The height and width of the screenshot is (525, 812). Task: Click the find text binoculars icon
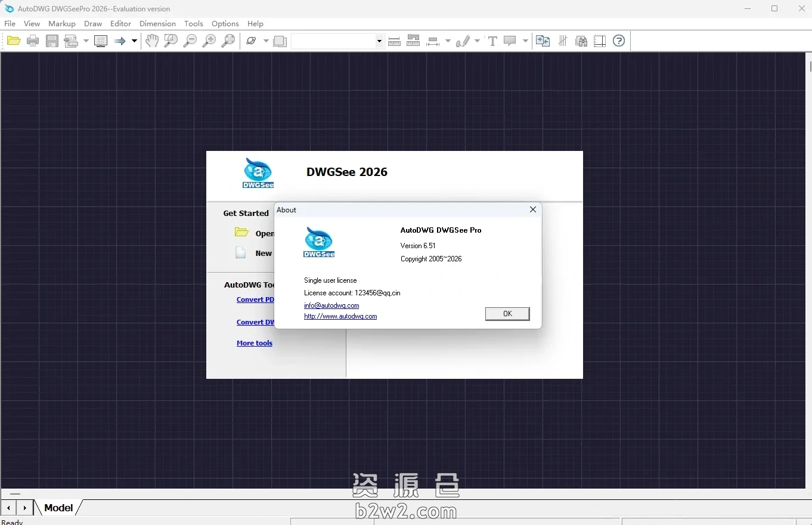(581, 41)
